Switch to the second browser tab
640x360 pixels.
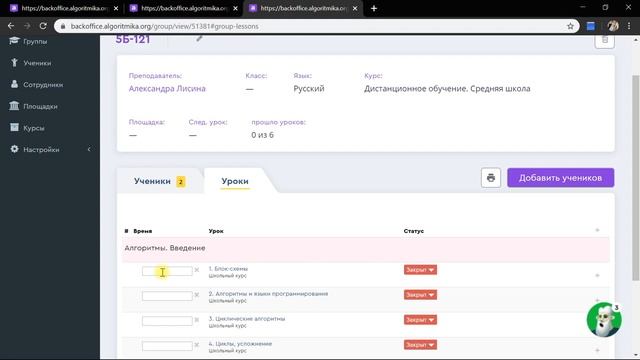point(183,8)
